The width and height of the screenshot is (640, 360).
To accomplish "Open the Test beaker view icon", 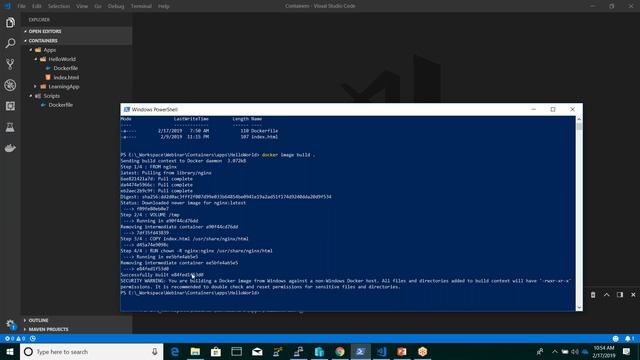I will [x=10, y=127].
